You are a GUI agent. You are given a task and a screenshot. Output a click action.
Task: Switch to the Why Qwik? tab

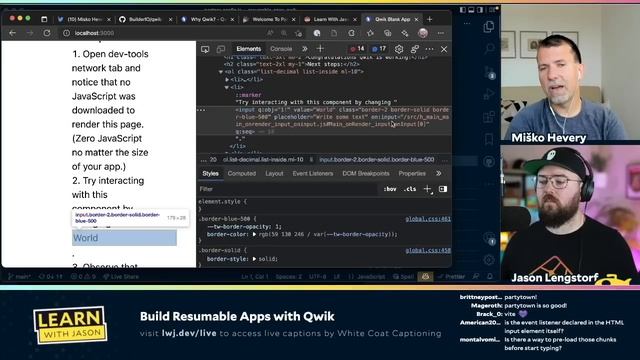[x=208, y=19]
